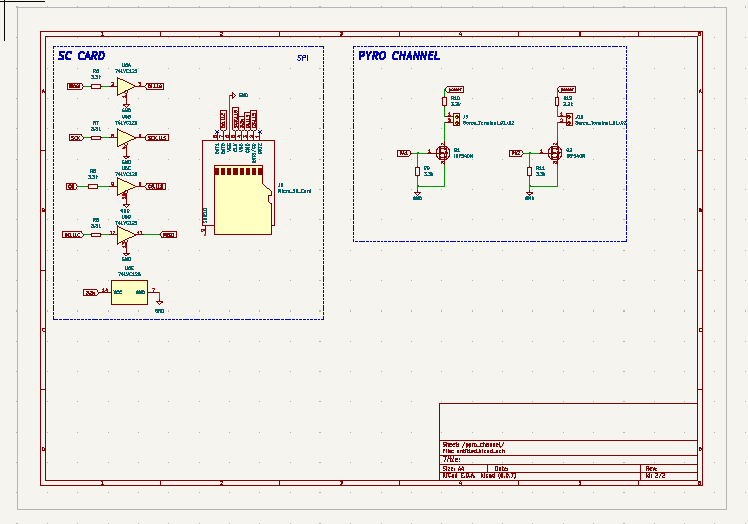Click the 'Title:' field in the title block
This screenshot has width=748, height=524.
coord(451,459)
